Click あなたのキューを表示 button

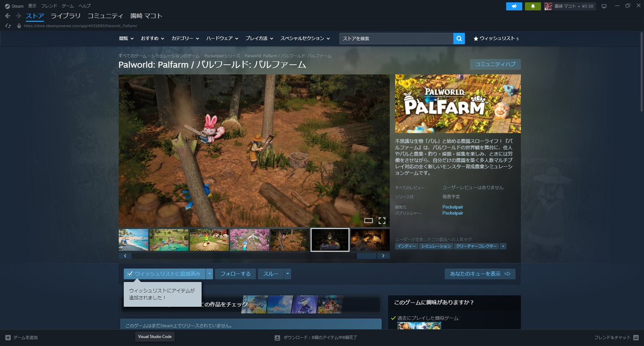coord(480,274)
